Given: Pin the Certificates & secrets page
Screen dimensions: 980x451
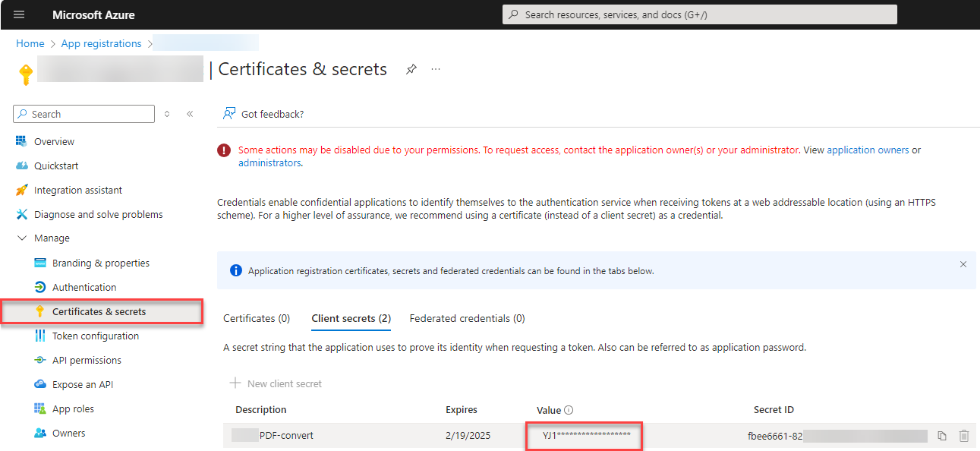Looking at the screenshot, I should point(411,69).
